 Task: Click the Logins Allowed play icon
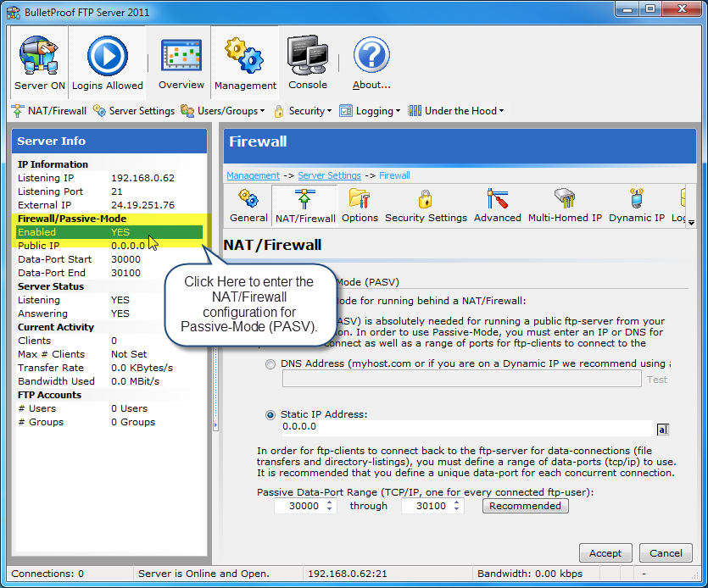pos(108,57)
